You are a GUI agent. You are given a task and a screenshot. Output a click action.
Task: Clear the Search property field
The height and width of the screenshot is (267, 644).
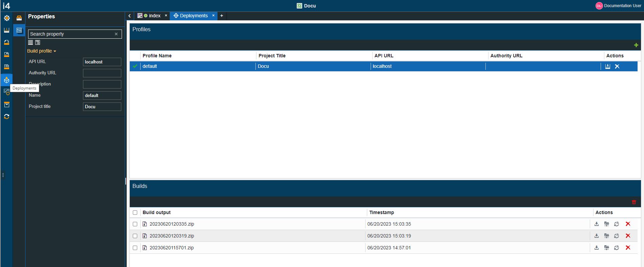click(x=116, y=34)
